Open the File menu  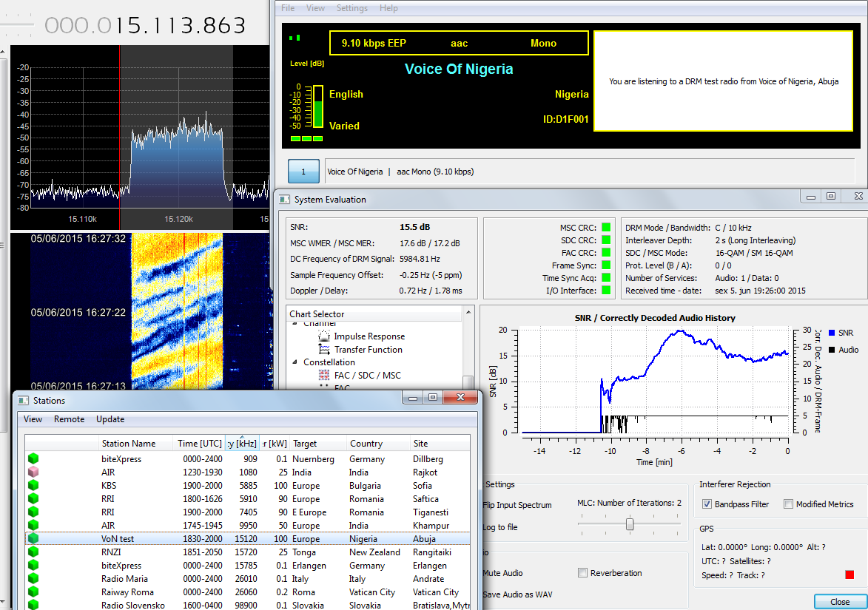tap(288, 7)
